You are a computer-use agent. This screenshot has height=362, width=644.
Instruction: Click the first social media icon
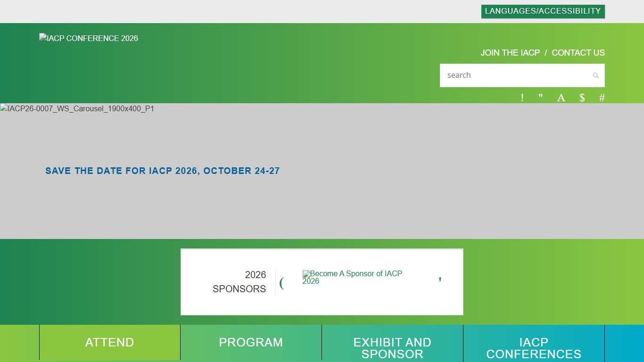pos(522,98)
